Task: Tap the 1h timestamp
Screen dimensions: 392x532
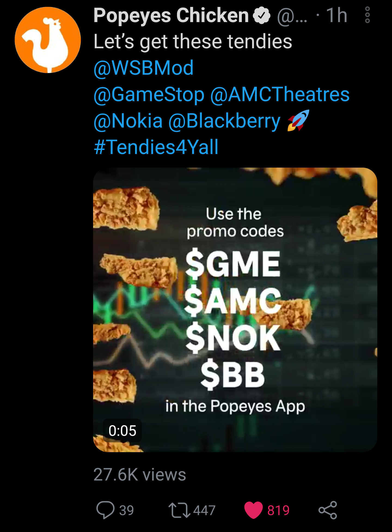Action: point(337,15)
